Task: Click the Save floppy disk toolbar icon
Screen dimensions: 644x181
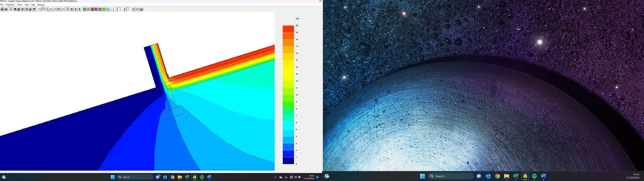Action: pyautogui.click(x=2, y=9)
